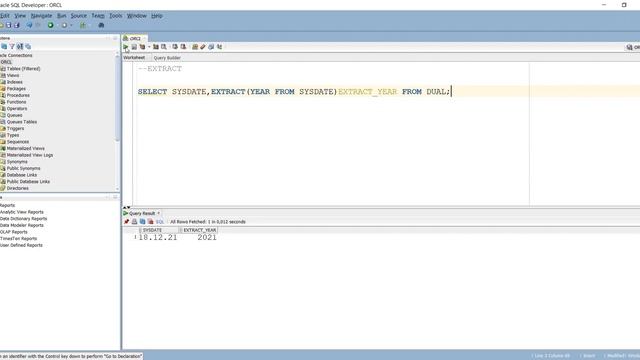Click the result cell 2021
This screenshot has width=640, height=360.
207,238
